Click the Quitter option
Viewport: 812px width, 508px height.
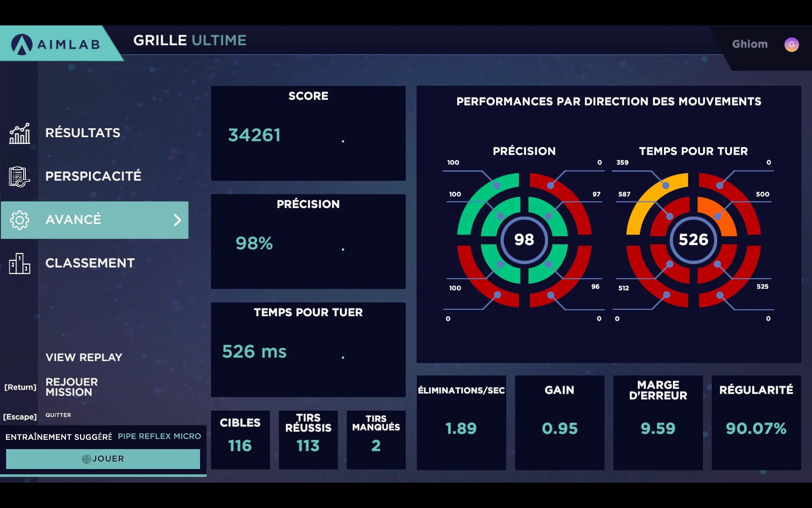point(58,415)
